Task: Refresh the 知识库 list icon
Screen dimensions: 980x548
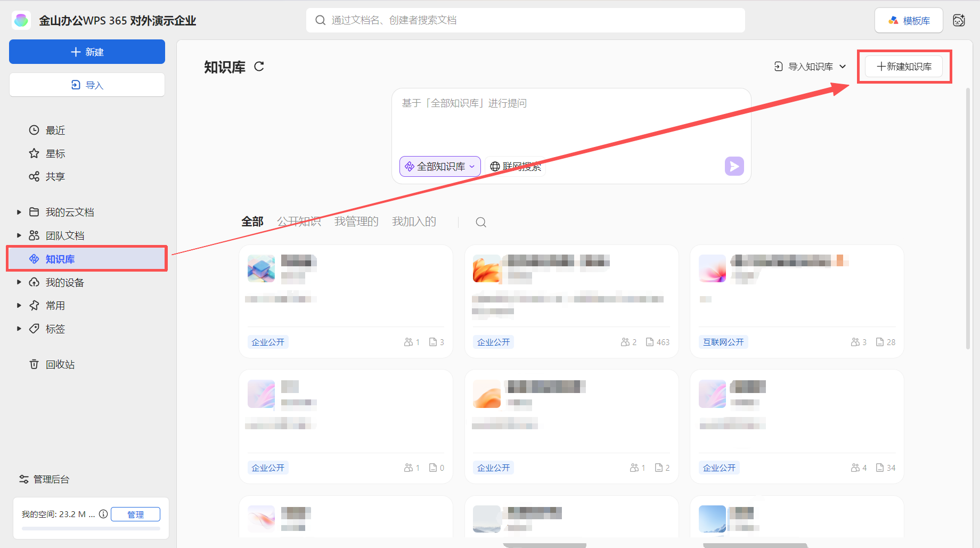Action: (259, 67)
